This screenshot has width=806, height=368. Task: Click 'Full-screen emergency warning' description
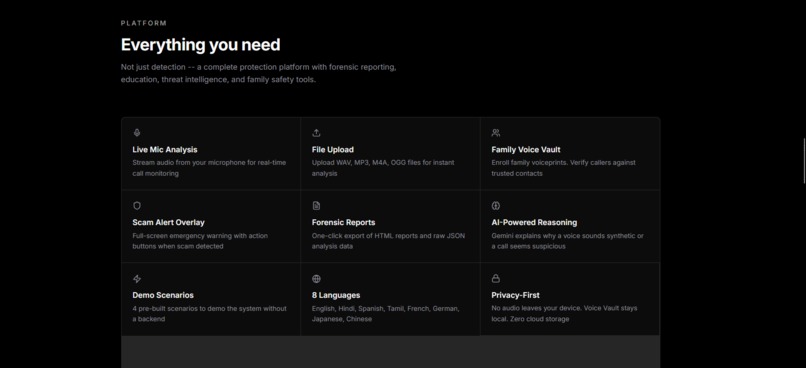[x=200, y=241]
